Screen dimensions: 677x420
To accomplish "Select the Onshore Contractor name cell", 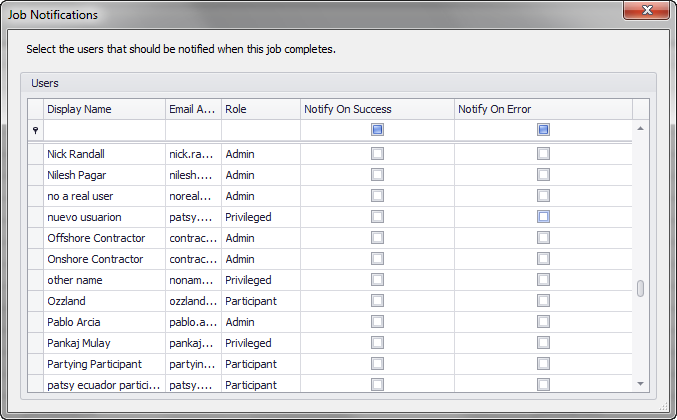I will 104,259.
